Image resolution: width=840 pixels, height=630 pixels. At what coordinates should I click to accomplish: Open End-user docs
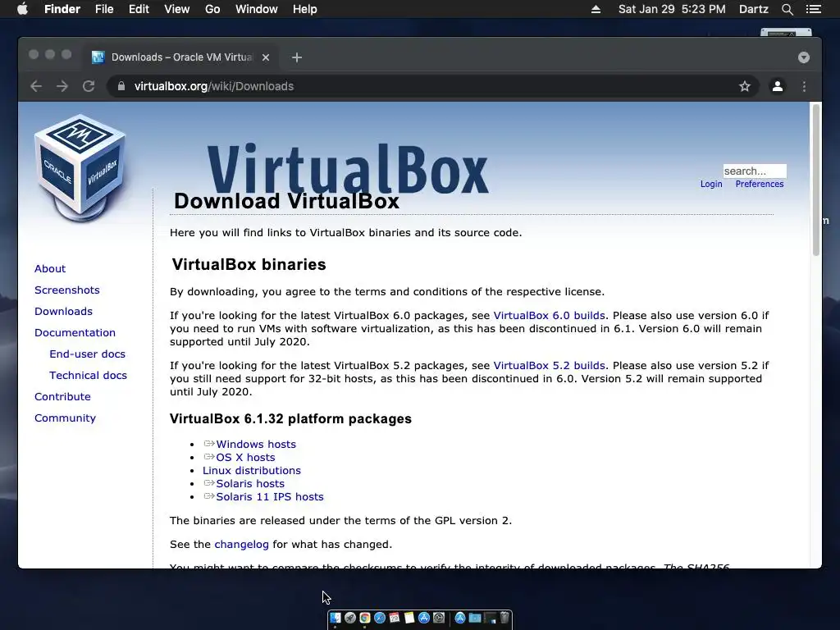click(x=87, y=354)
